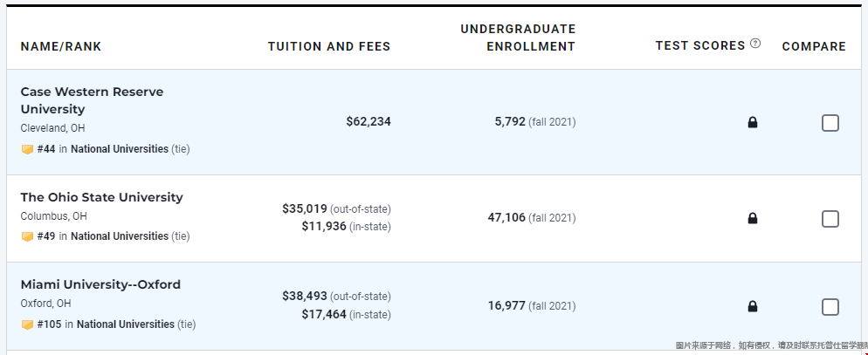The height and width of the screenshot is (355, 868).
Task: Click Ohio State's #49 ranking badge icon
Action: point(27,236)
